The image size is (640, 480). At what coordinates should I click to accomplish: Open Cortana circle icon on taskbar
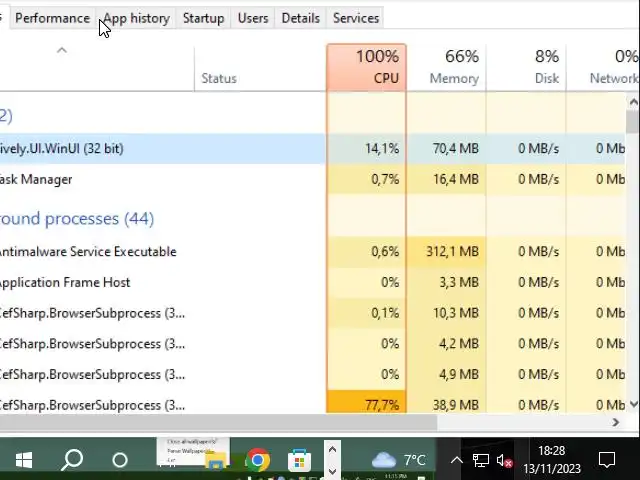pyautogui.click(x=120, y=460)
